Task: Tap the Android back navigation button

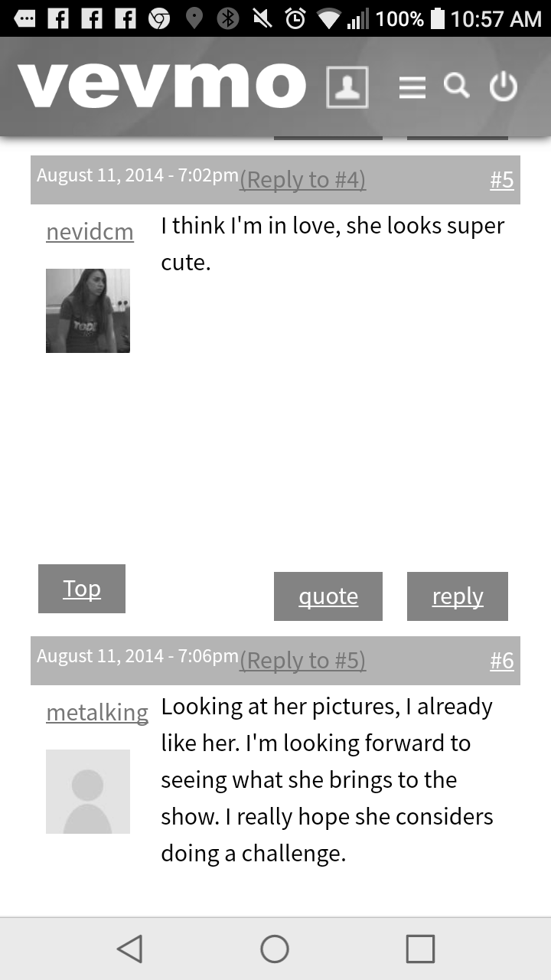Action: click(x=130, y=949)
